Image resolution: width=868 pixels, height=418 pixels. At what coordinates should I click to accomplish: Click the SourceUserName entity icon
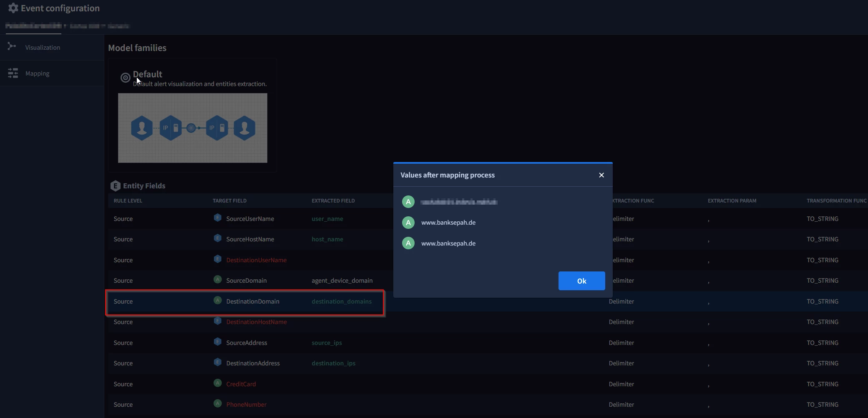click(217, 218)
